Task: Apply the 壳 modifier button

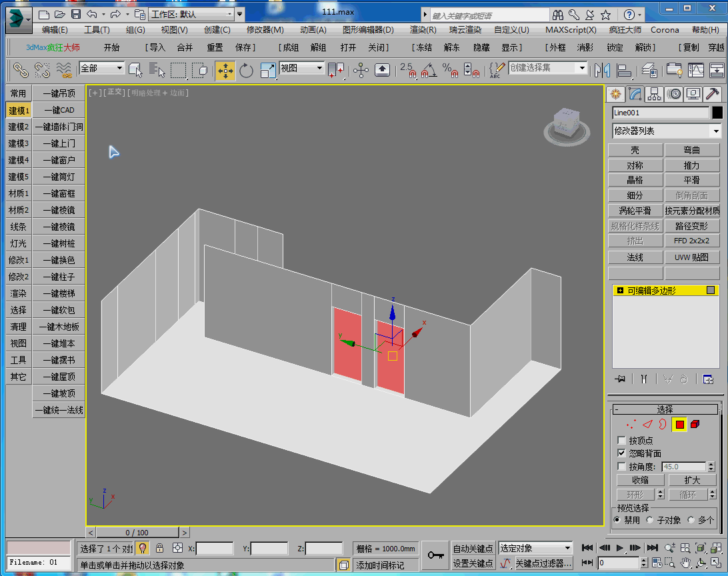Action: (635, 150)
